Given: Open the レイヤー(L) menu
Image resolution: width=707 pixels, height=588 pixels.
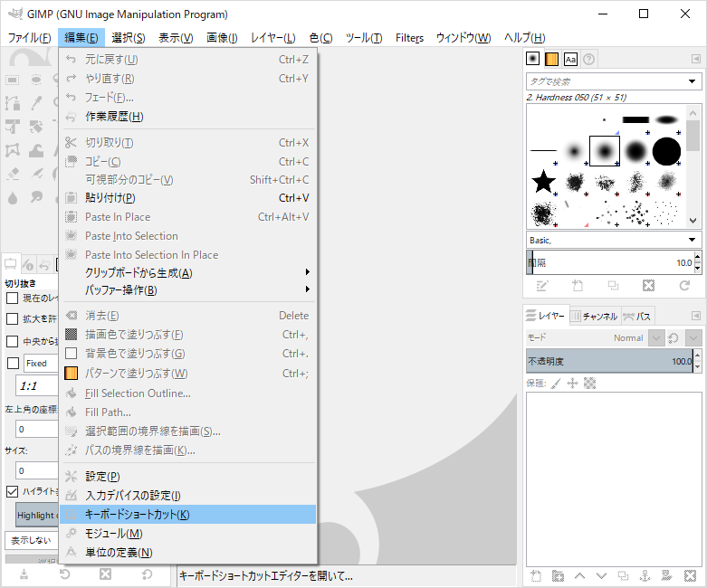Looking at the screenshot, I should click(x=273, y=38).
